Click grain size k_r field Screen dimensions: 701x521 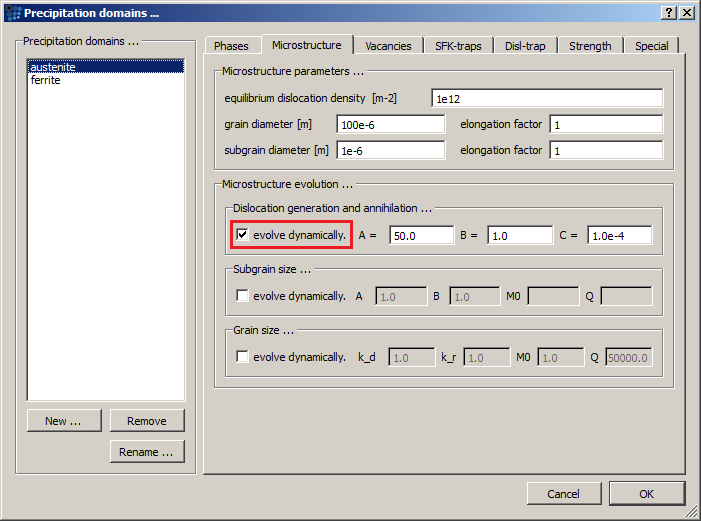(487, 357)
